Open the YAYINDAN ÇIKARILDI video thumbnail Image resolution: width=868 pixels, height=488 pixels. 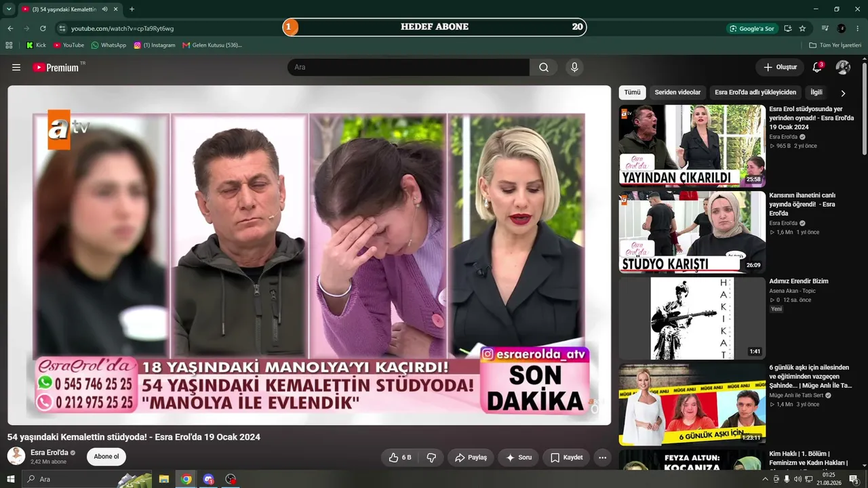692,146
